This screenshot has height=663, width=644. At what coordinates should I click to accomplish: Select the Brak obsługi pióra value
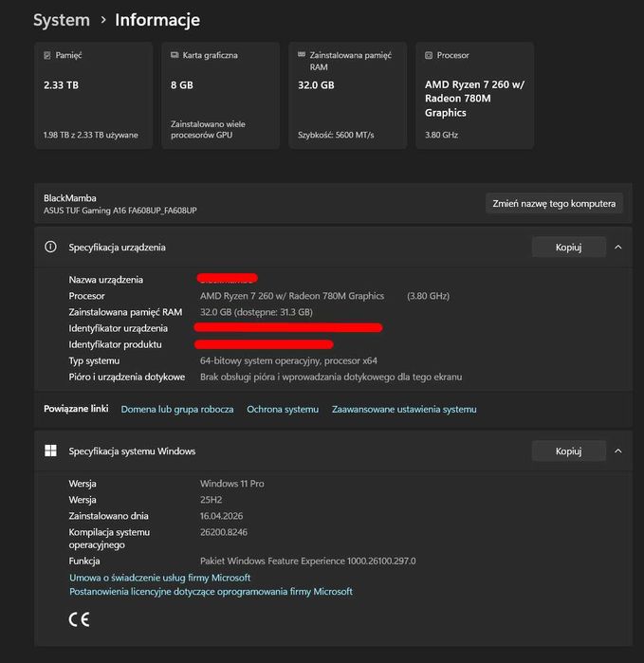[x=331, y=377]
